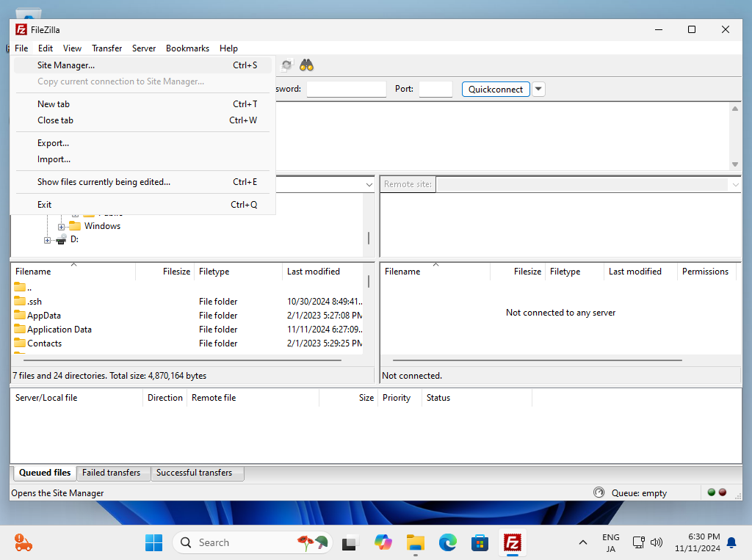Select New tab in File menu

pos(143,104)
